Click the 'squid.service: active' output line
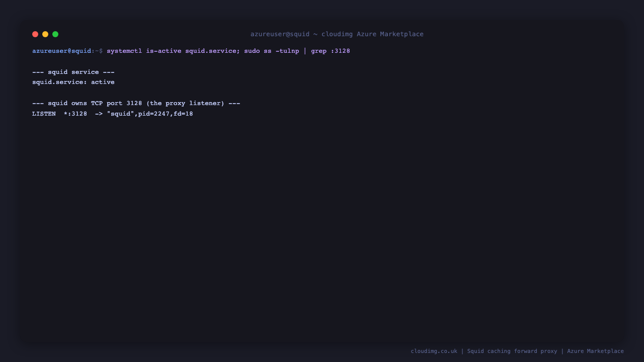644x362 pixels. [x=73, y=82]
